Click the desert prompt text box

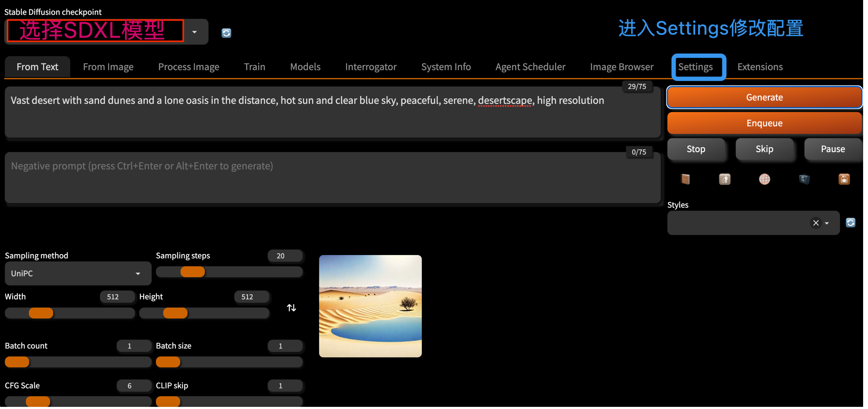pyautogui.click(x=333, y=112)
